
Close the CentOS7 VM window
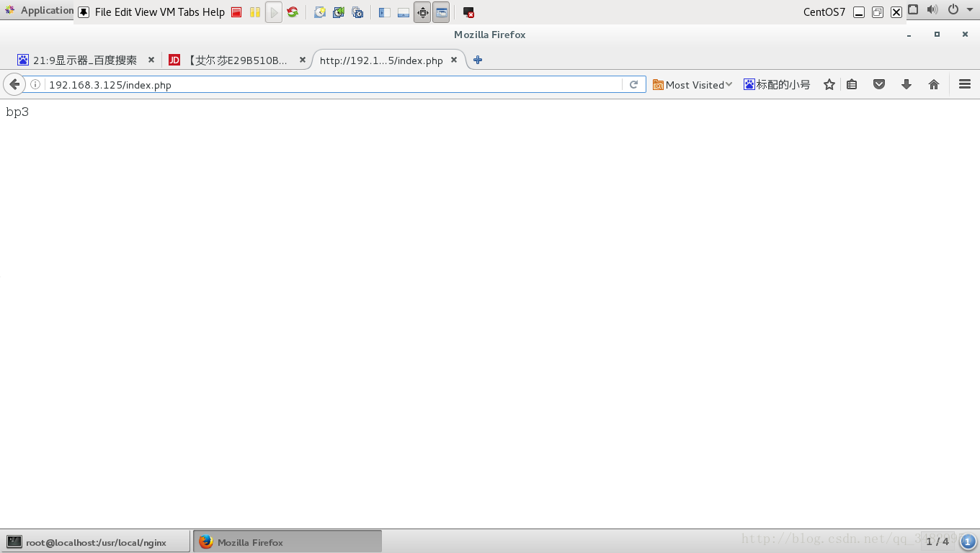(896, 12)
